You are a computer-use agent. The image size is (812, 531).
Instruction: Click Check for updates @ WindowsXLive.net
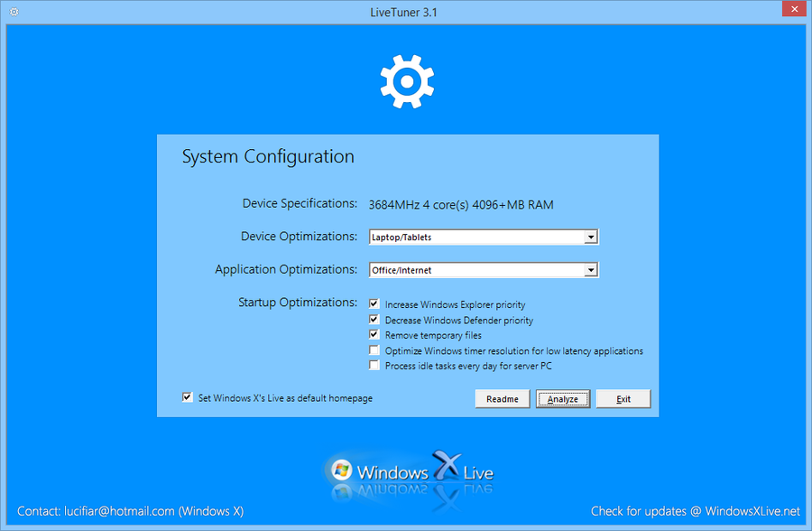point(696,511)
